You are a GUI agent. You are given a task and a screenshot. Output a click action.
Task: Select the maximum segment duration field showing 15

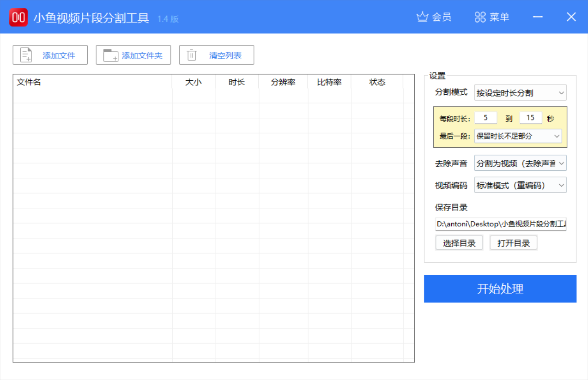click(530, 118)
